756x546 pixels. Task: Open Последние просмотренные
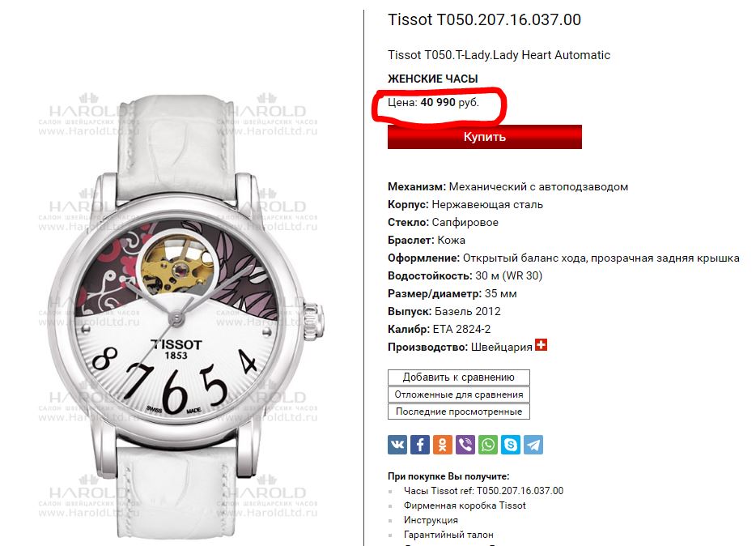coord(458,412)
